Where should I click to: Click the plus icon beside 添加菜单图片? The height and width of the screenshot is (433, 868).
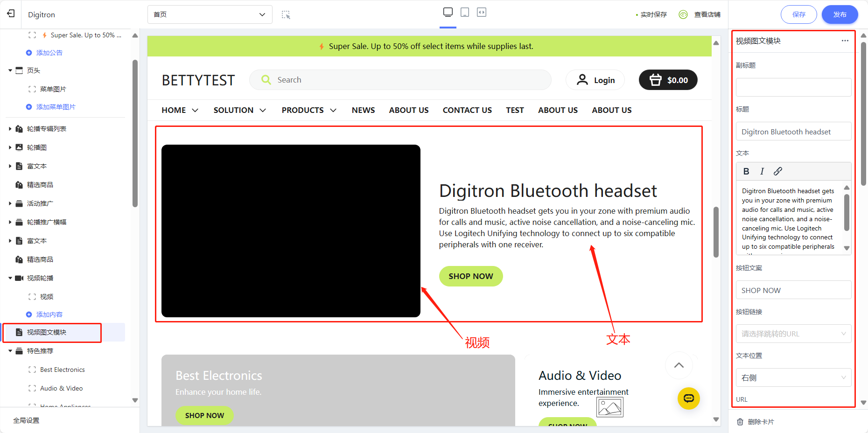29,107
